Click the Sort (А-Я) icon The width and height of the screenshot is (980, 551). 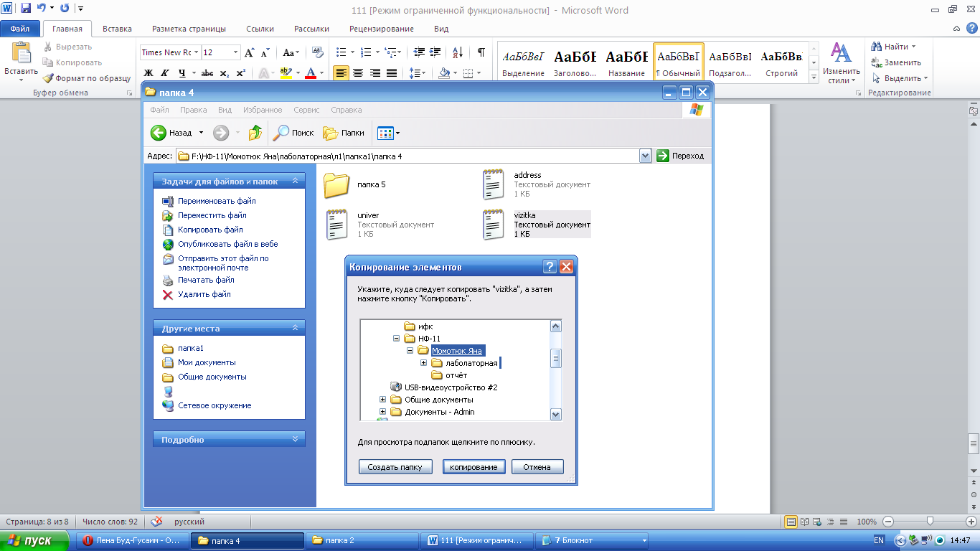[456, 52]
